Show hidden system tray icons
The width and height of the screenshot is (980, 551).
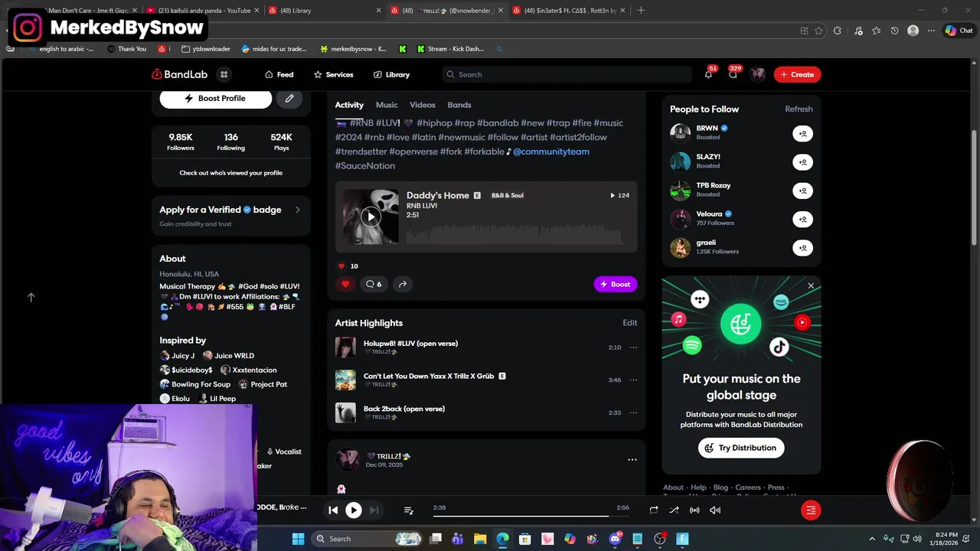click(x=872, y=539)
